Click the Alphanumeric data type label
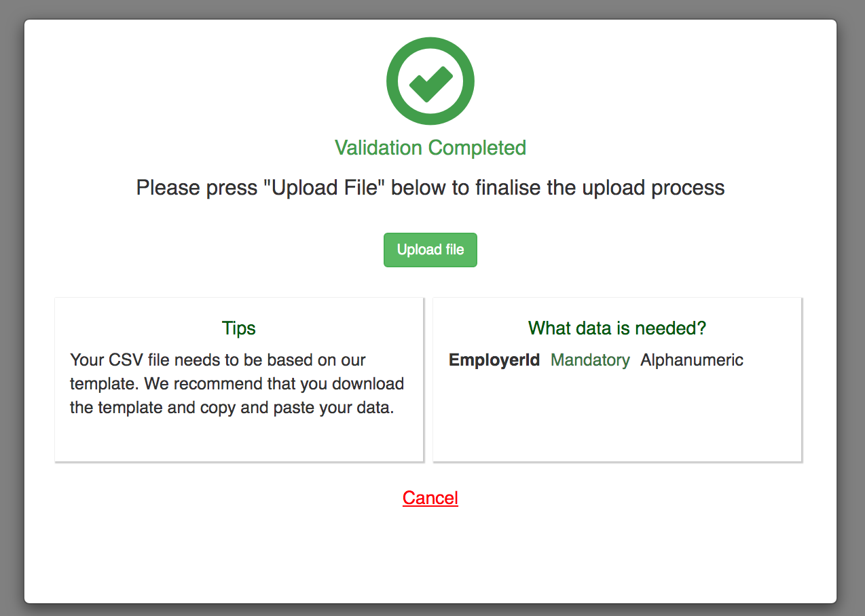865x616 pixels. [692, 360]
